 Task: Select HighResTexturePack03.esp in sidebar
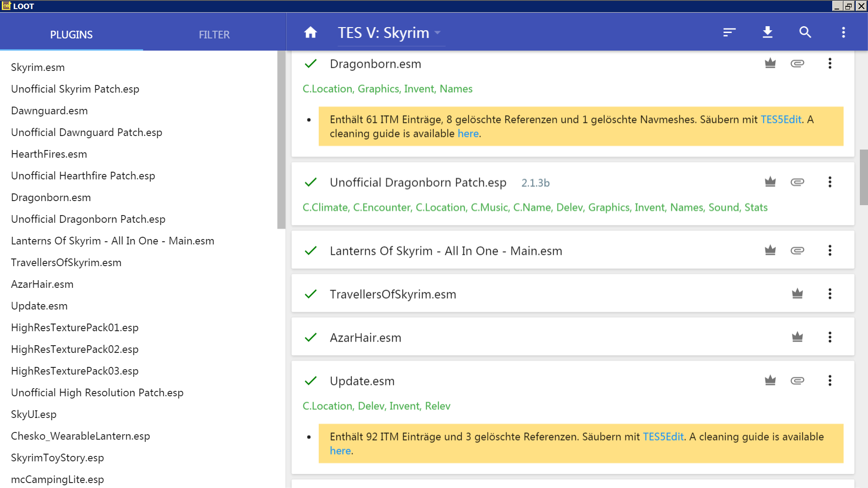[x=75, y=371]
